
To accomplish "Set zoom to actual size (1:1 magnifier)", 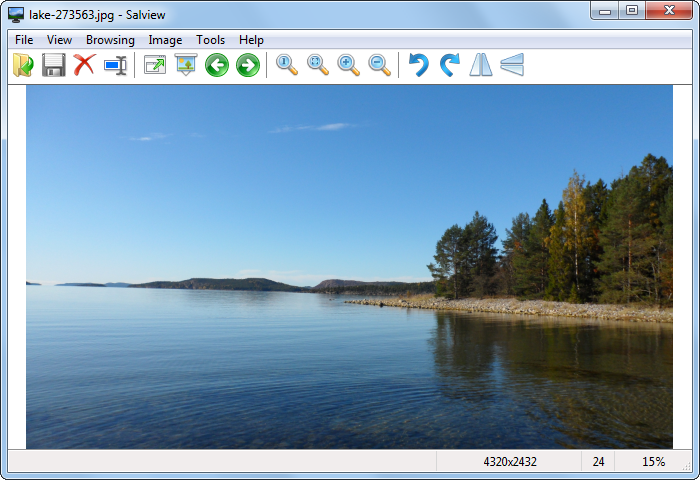I will (x=287, y=65).
